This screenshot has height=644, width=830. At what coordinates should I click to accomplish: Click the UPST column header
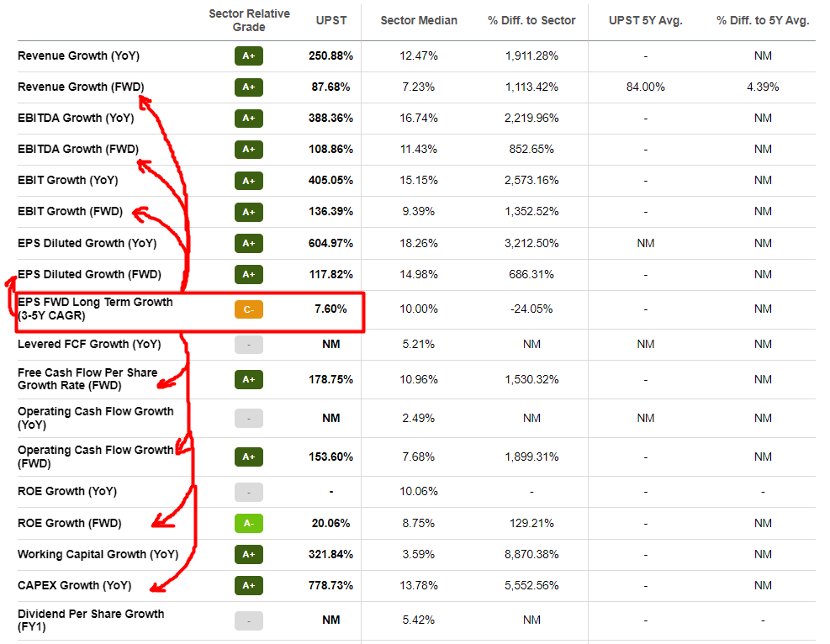point(331,21)
